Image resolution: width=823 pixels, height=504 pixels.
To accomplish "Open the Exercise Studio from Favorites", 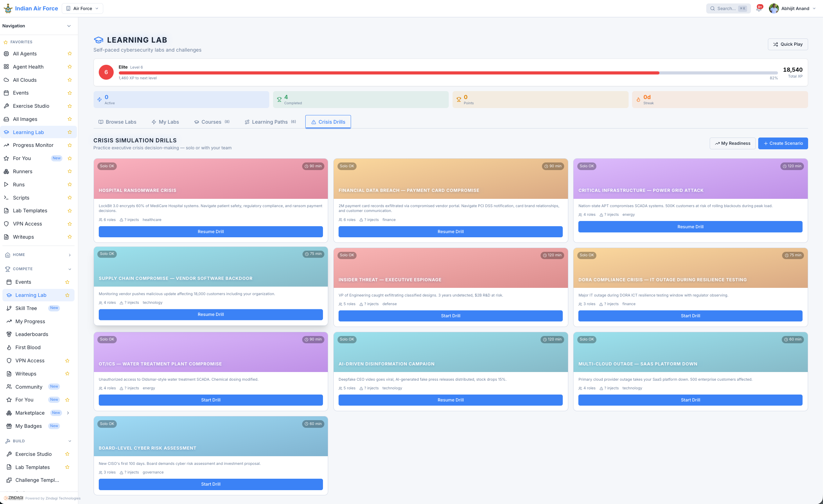I will click(x=31, y=106).
